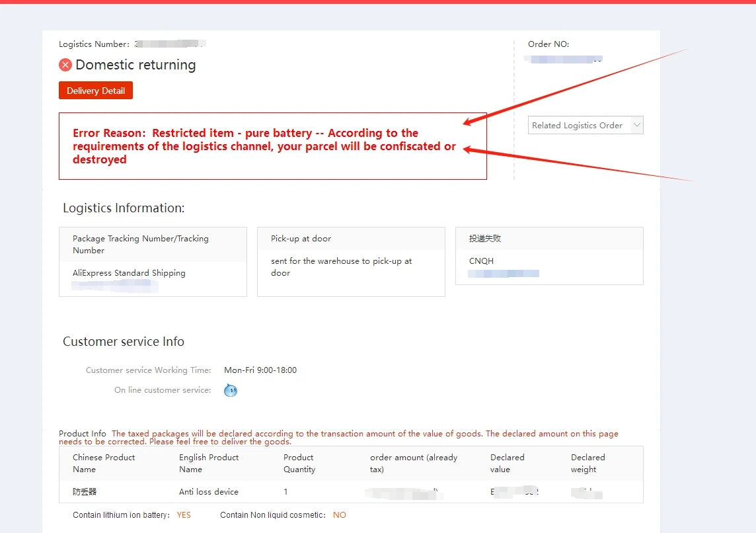This screenshot has width=756, height=533.
Task: Click "Contain lithium ion battery:" label
Action: point(121,514)
